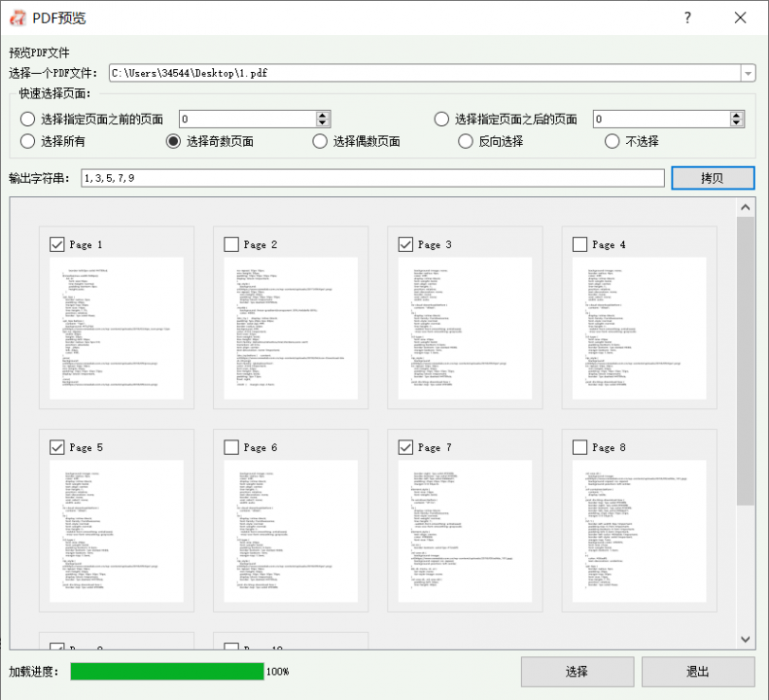This screenshot has width=769, height=700.
Task: Click the scroll down arrow of page list
Action: coord(746,639)
